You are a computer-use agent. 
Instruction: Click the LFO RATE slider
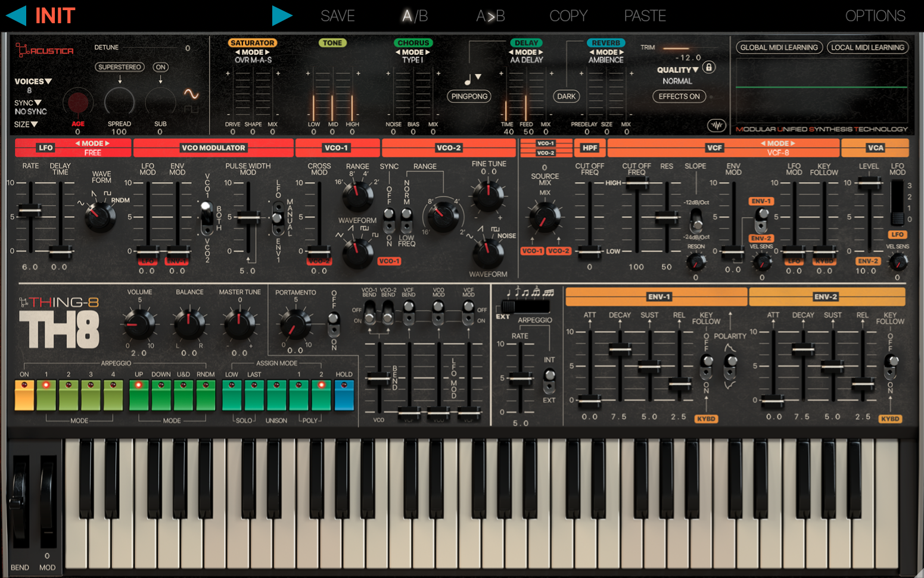29,217
